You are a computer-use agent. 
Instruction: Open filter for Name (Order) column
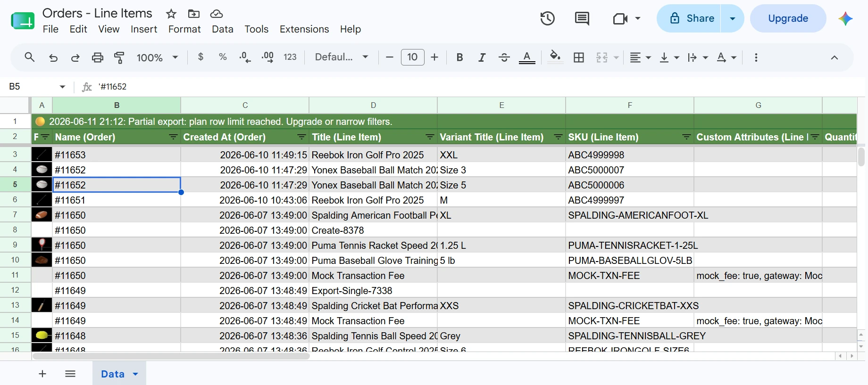tap(174, 137)
